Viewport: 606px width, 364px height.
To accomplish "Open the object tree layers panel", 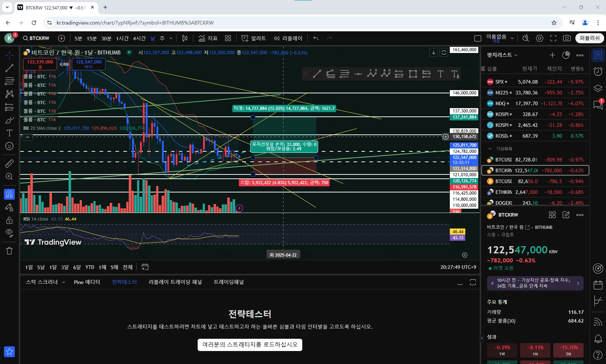I will point(598,88).
